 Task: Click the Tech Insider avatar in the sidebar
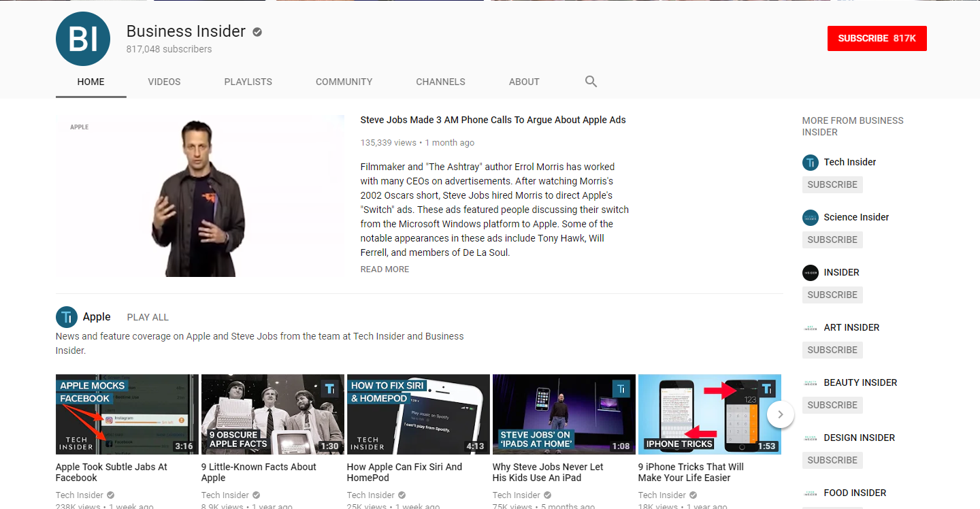pyautogui.click(x=810, y=163)
